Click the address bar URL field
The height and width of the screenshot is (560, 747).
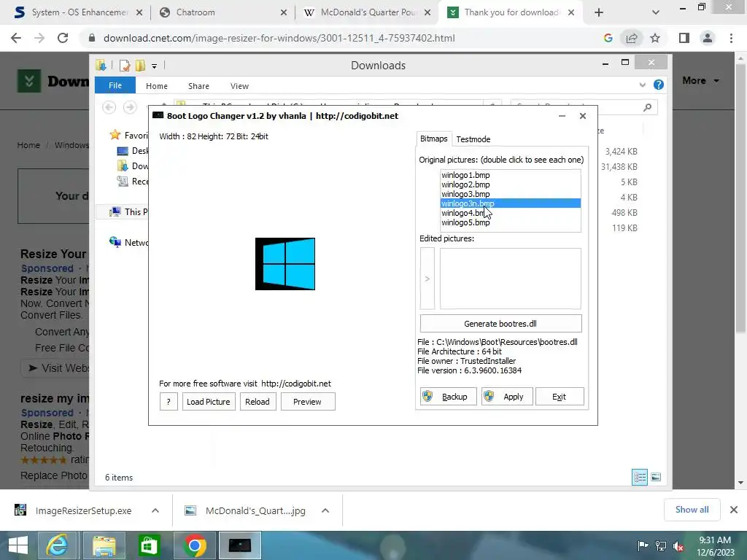pos(279,38)
